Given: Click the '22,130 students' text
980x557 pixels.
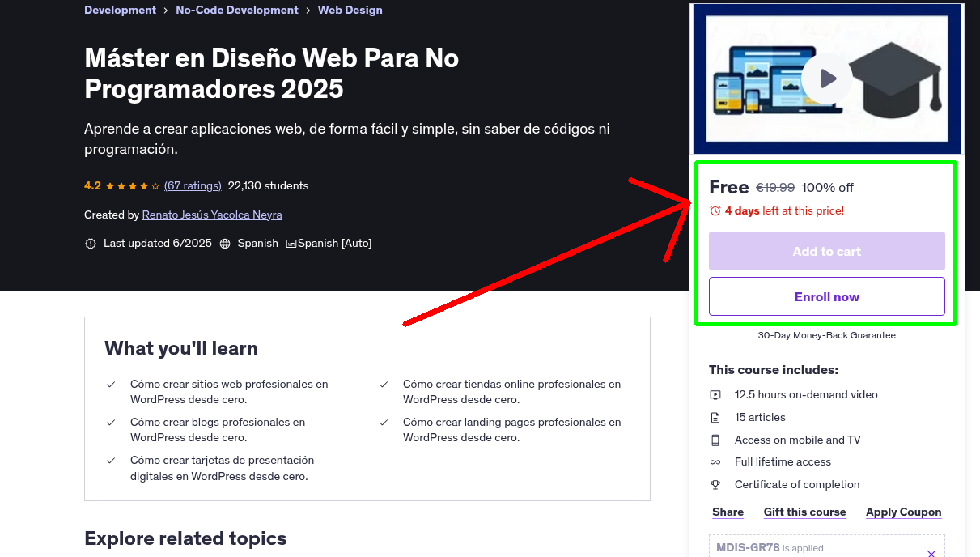Looking at the screenshot, I should [268, 185].
